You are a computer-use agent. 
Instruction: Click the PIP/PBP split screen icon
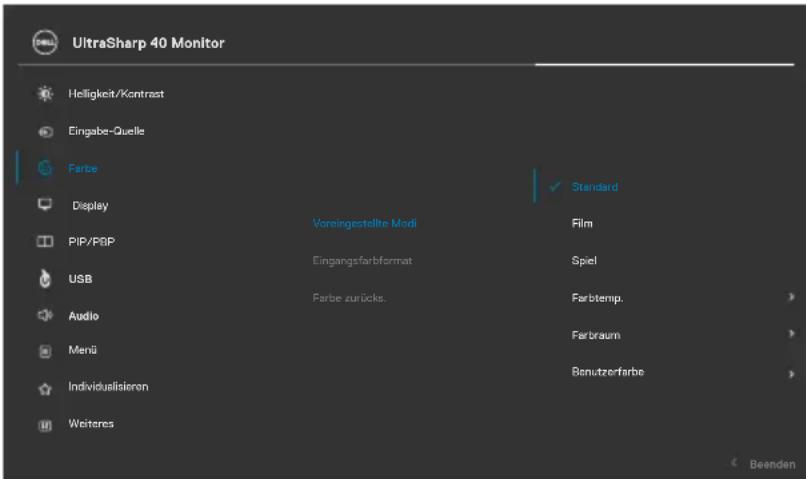click(45, 242)
